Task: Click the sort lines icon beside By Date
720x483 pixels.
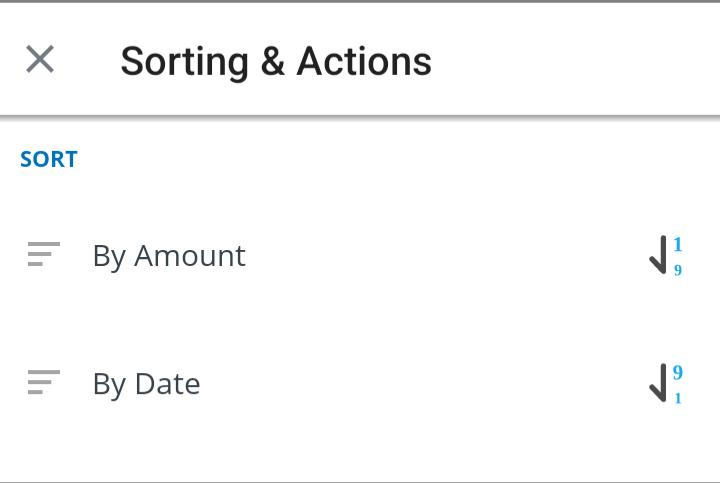Action: (43, 383)
